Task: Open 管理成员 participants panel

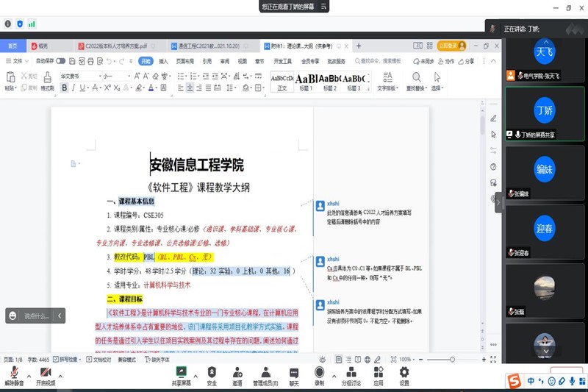Action: pos(265,372)
